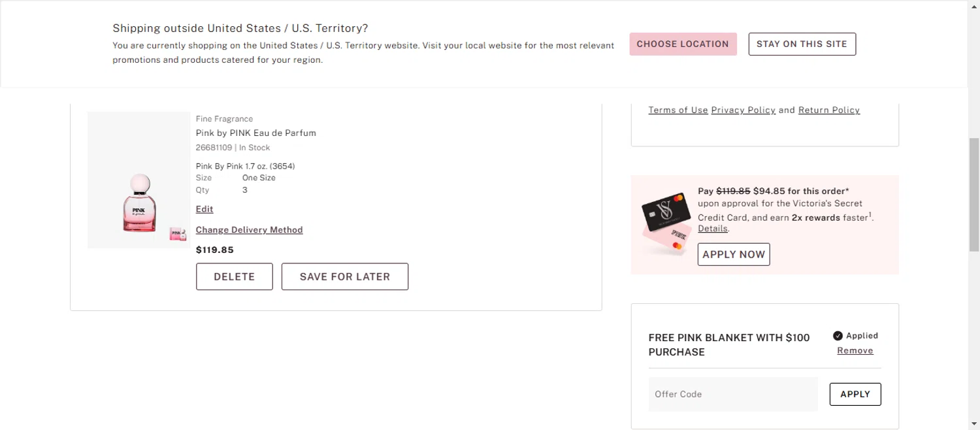
Task: Click the page's vertical scrollbar
Action: click(x=973, y=195)
